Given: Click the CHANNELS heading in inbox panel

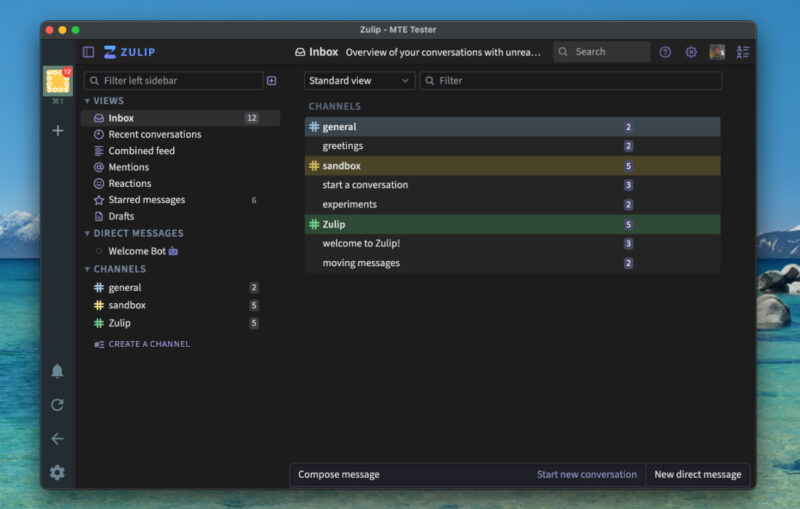Looking at the screenshot, I should pyautogui.click(x=335, y=106).
